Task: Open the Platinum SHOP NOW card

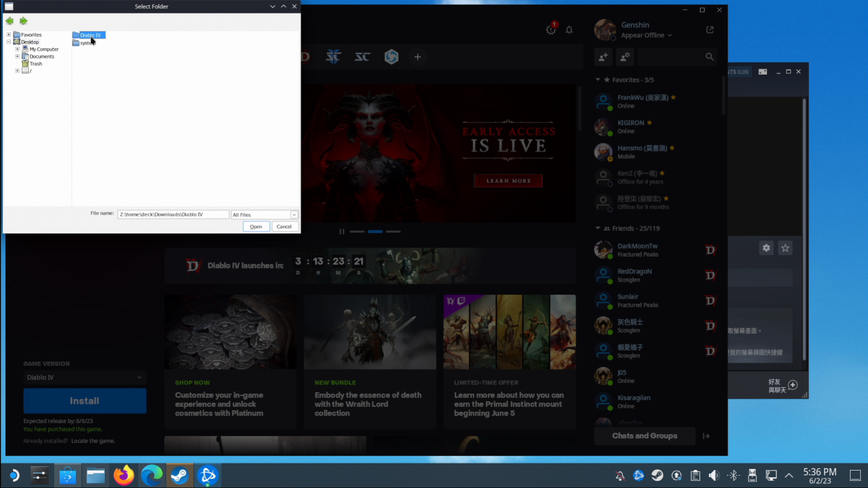Action: pos(230,361)
